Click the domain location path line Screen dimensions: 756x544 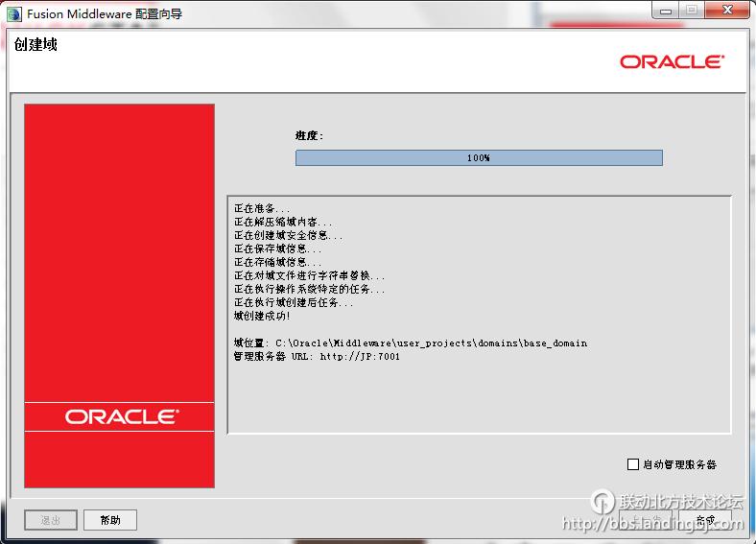[410, 343]
